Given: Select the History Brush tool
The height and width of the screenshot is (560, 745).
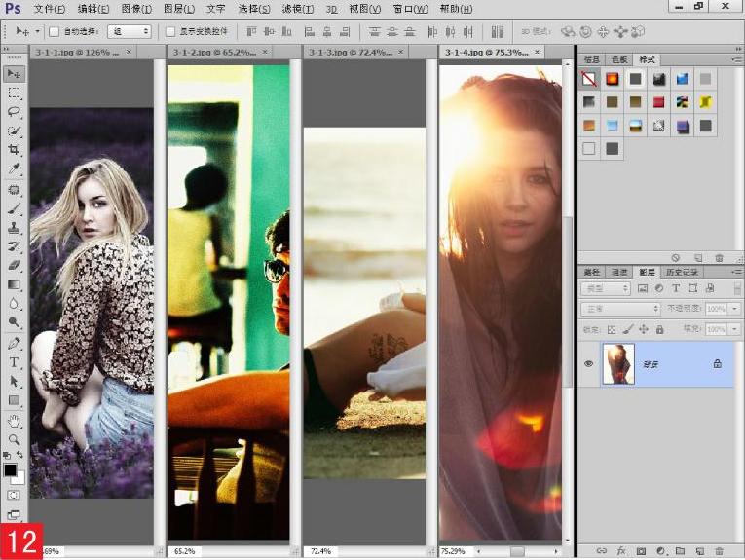Looking at the screenshot, I should (x=14, y=246).
